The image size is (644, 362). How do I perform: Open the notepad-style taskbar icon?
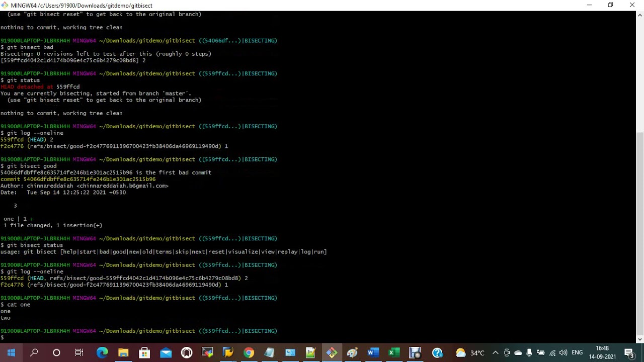pyautogui.click(x=270, y=352)
